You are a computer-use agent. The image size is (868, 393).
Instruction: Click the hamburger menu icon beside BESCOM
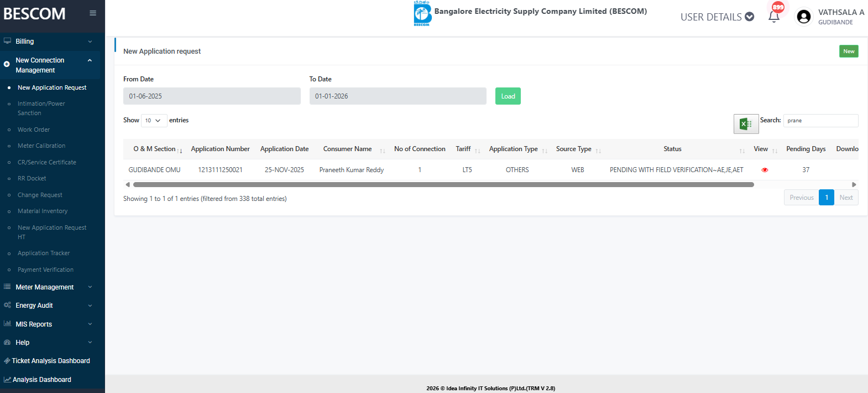pyautogui.click(x=93, y=13)
